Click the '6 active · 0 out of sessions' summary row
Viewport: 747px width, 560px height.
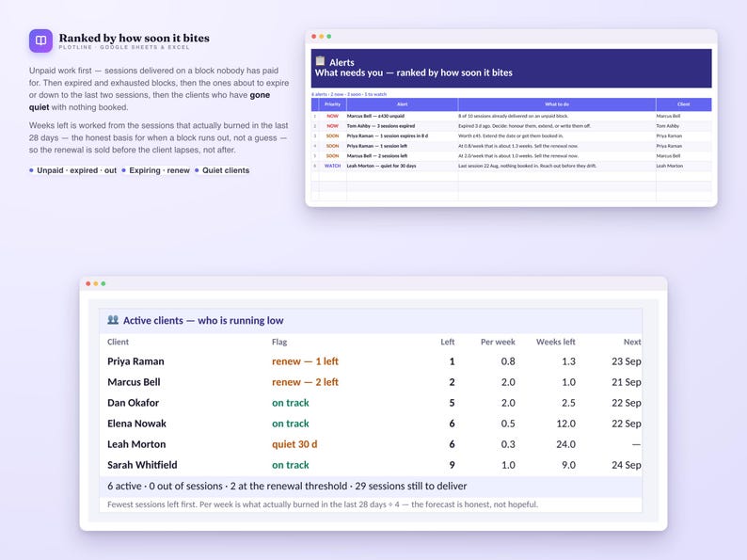point(371,487)
